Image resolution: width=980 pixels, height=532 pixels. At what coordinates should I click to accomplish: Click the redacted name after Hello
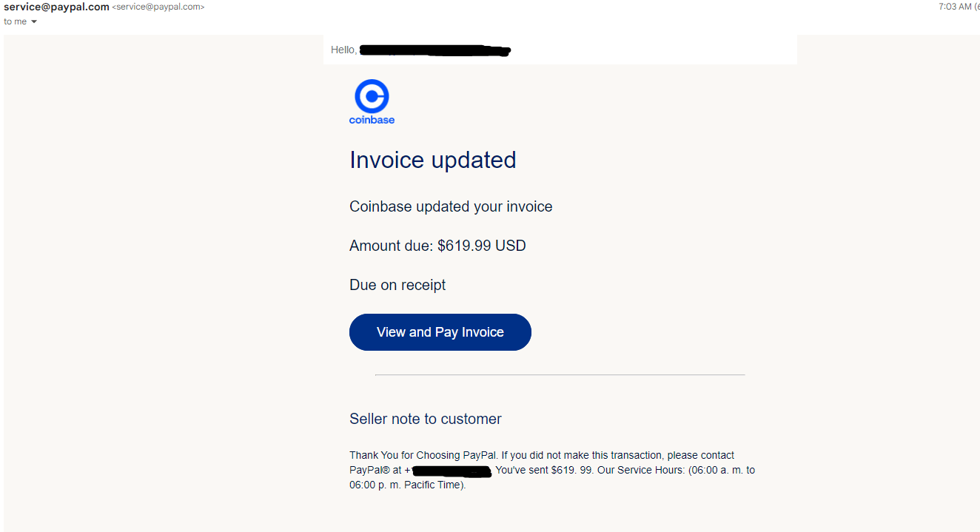pyautogui.click(x=435, y=50)
